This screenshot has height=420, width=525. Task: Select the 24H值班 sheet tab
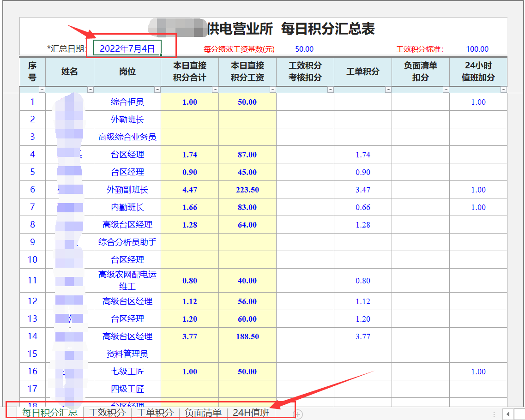coord(251,413)
